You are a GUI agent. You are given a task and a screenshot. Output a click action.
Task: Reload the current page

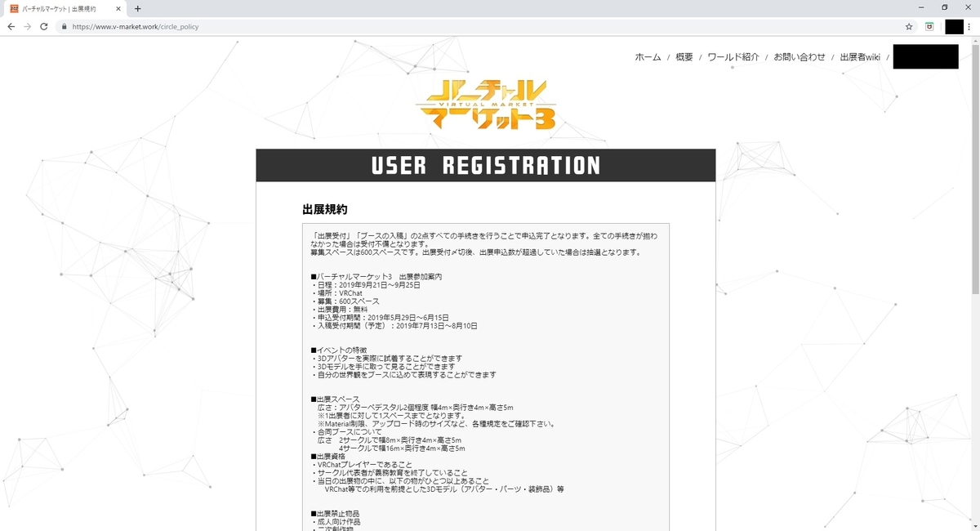pyautogui.click(x=44, y=26)
